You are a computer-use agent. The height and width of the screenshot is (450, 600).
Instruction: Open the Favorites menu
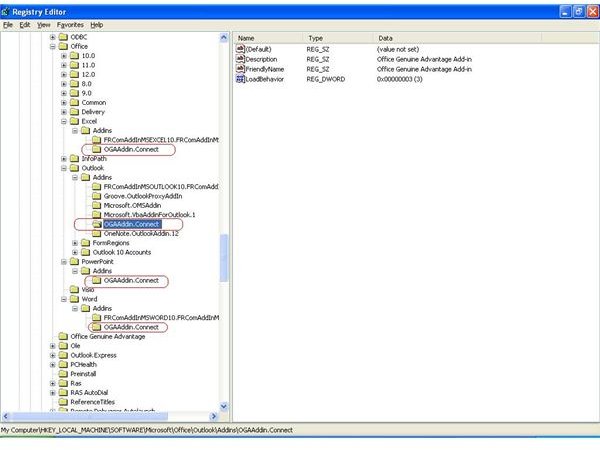pyautogui.click(x=70, y=25)
